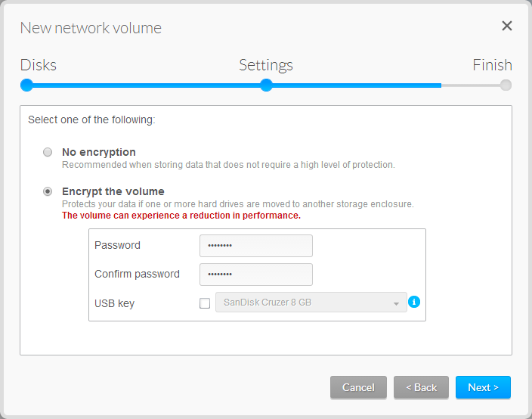This screenshot has width=532, height=419.
Task: Click the dropdown arrow of USB key selector
Action: click(396, 303)
